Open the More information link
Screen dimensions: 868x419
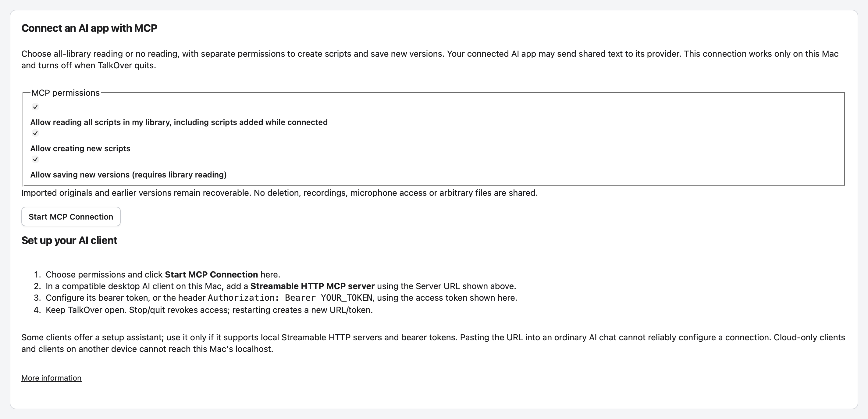pos(51,378)
